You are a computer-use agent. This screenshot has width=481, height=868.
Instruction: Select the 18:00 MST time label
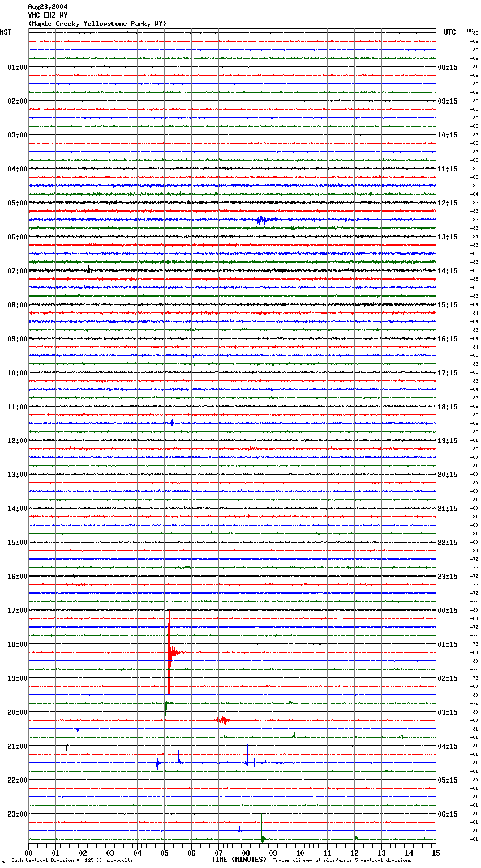point(18,644)
